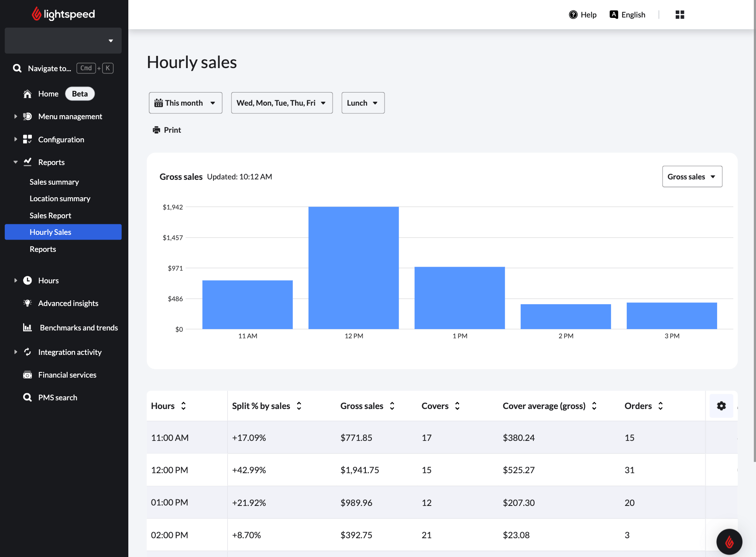Click the Advanced insights lightbulb icon
This screenshot has height=557, width=756.
click(27, 303)
